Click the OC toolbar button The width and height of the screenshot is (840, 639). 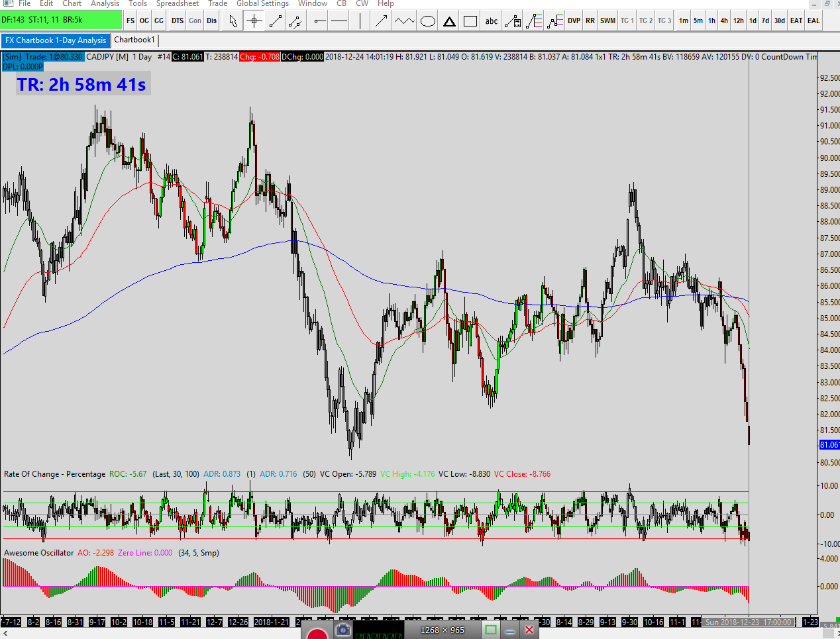tap(144, 21)
